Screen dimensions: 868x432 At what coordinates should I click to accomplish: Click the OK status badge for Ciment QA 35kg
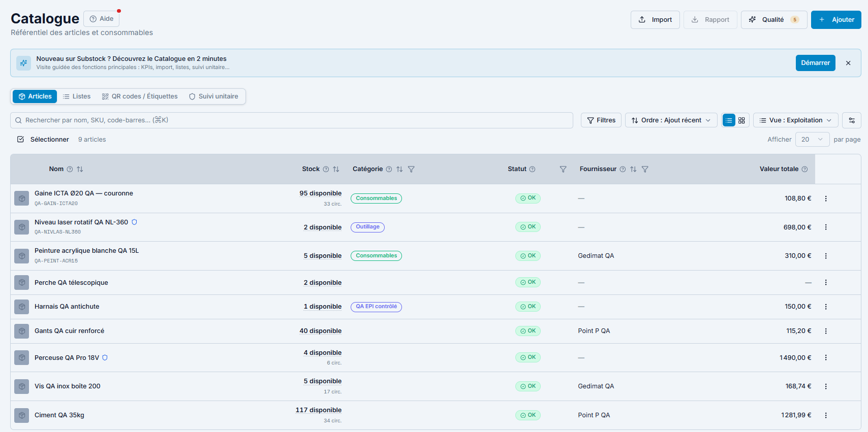(x=528, y=415)
